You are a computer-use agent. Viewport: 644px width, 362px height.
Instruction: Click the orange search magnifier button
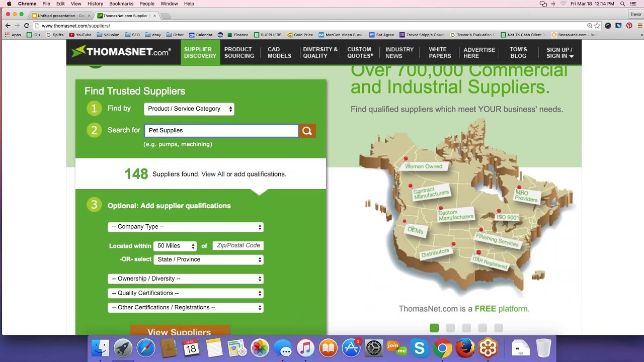(x=307, y=131)
